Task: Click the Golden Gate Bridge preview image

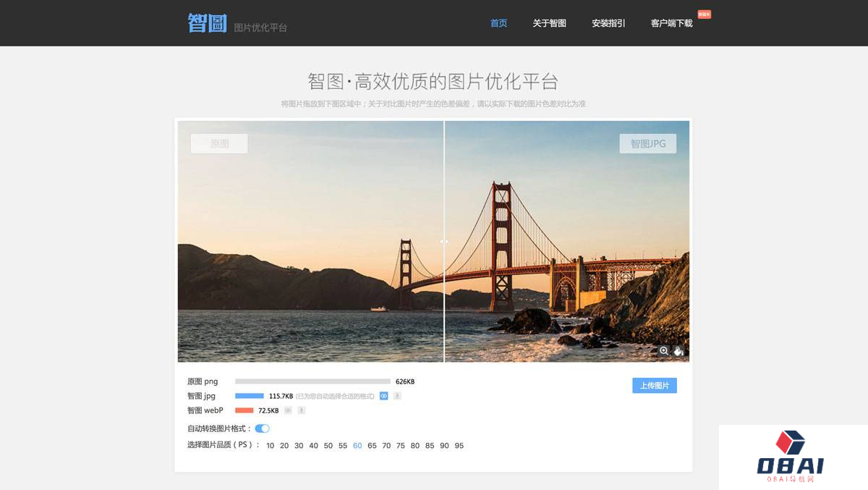Action: tap(433, 241)
